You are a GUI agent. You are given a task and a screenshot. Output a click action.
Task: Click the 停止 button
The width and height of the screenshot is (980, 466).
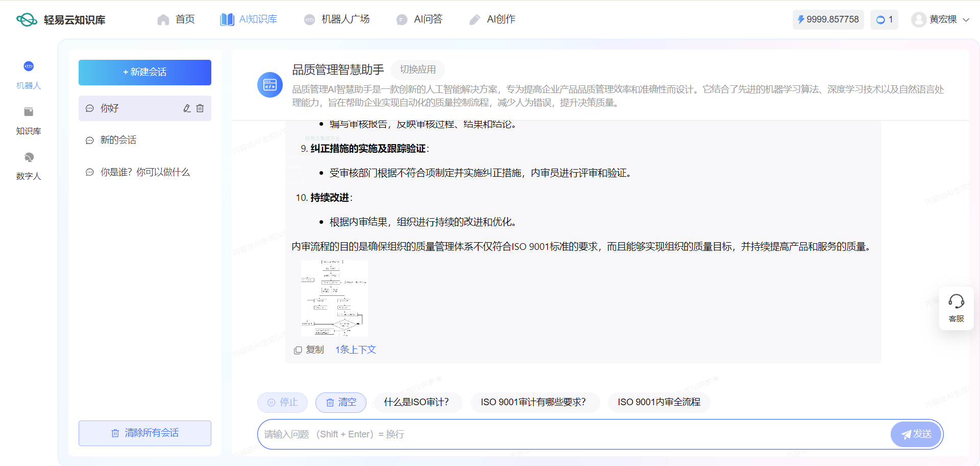point(282,403)
